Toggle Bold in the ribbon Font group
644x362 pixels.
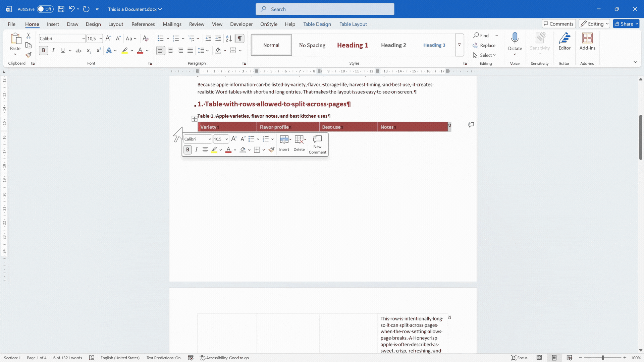pos(43,51)
